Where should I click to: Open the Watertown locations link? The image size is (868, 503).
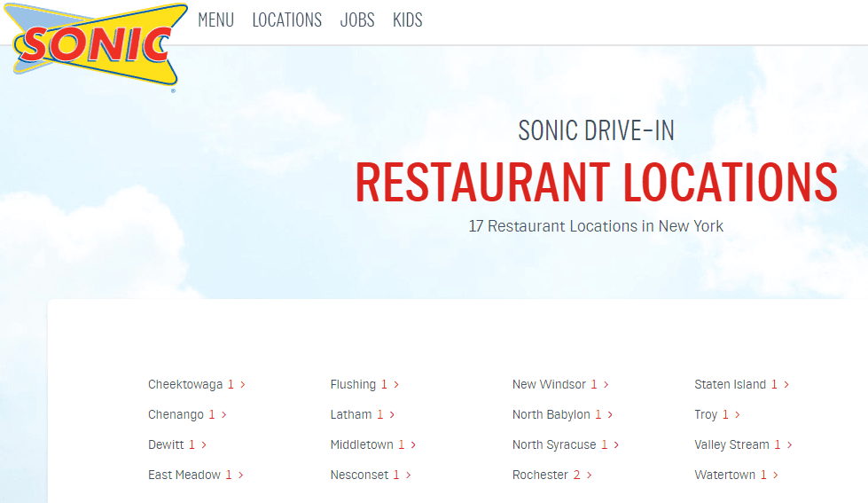[736, 475]
